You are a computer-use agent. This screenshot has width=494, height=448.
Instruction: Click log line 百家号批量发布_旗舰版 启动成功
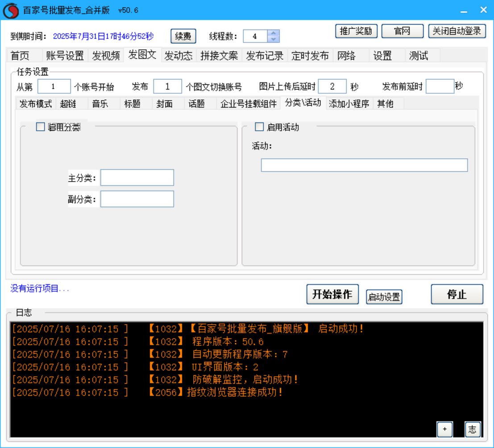(277, 329)
